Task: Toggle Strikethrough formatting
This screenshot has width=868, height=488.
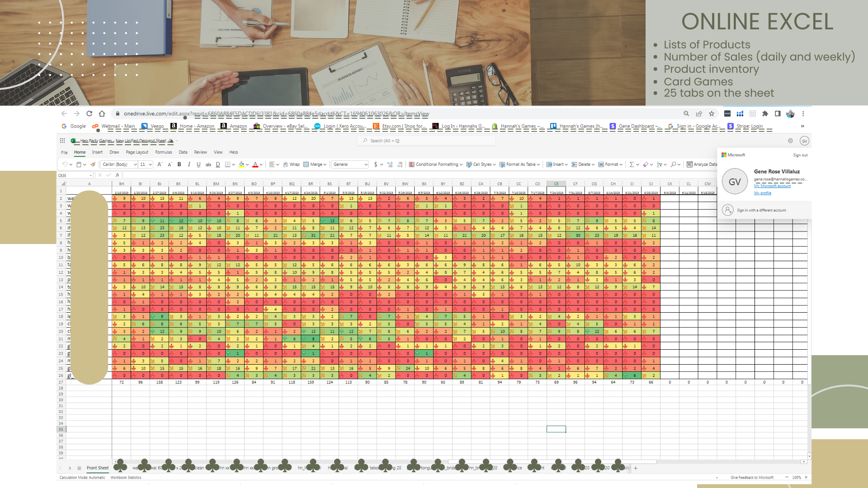Action: pos(208,164)
